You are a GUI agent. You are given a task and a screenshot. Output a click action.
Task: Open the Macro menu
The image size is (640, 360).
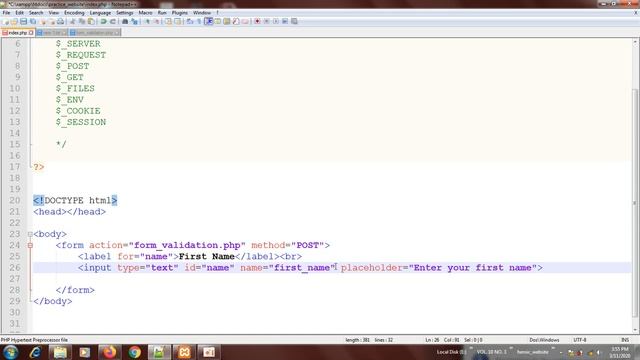145,13
